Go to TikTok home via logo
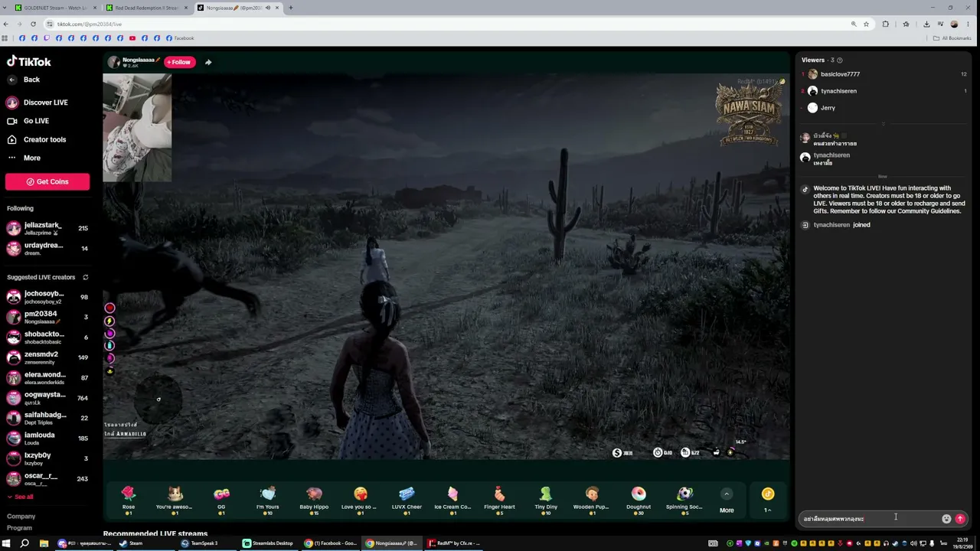 click(29, 61)
